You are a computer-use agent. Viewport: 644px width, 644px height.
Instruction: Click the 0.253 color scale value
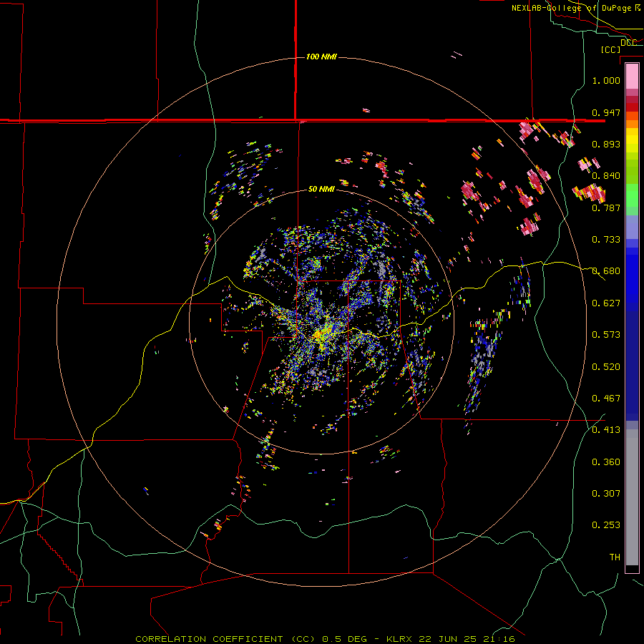(606, 525)
